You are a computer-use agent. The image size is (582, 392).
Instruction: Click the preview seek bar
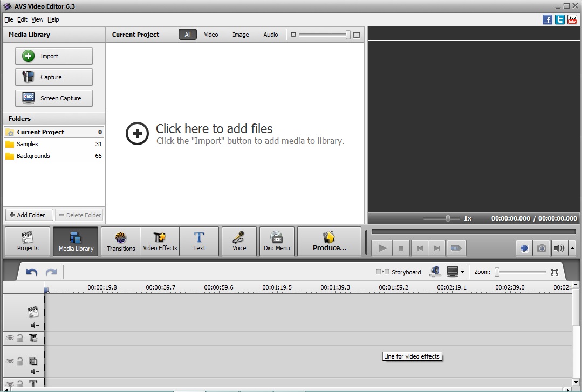coord(473,232)
